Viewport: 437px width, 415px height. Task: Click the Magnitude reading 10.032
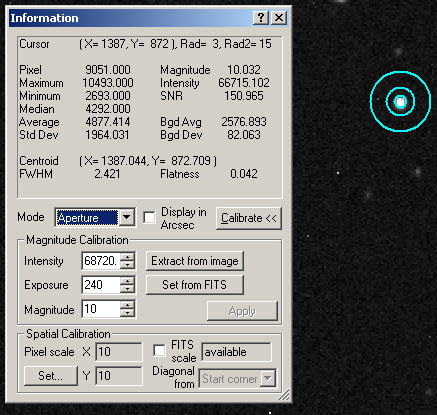pos(244,70)
